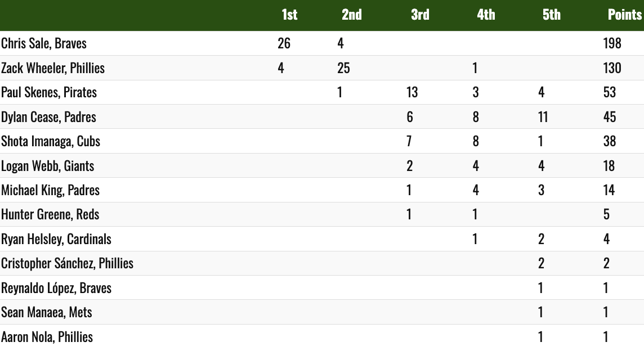Click Hunter Greene, Reds name

point(50,214)
